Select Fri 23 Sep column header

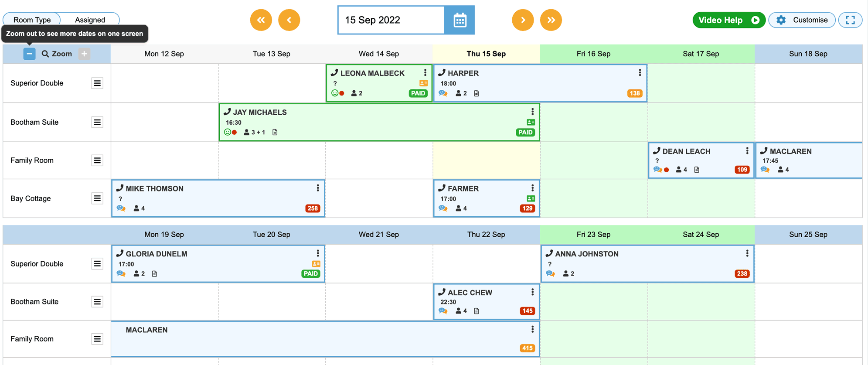[x=593, y=234]
